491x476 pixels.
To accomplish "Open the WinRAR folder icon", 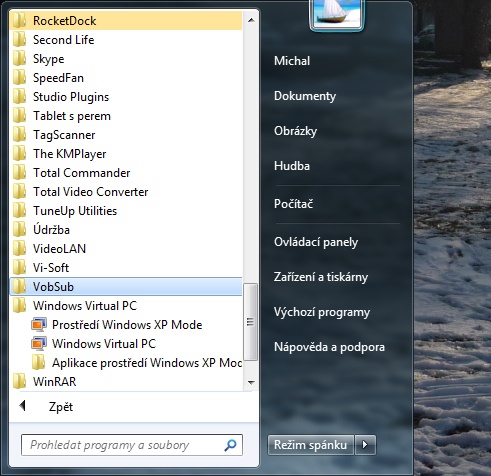I will (x=19, y=381).
